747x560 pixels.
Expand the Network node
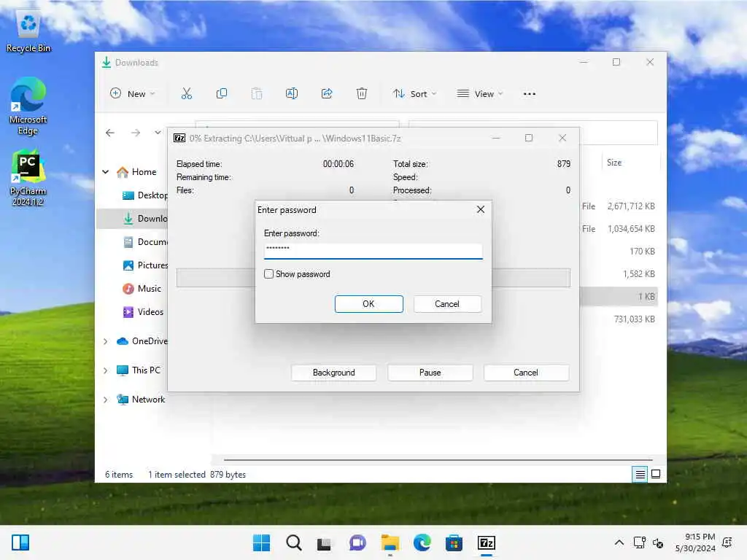106,400
